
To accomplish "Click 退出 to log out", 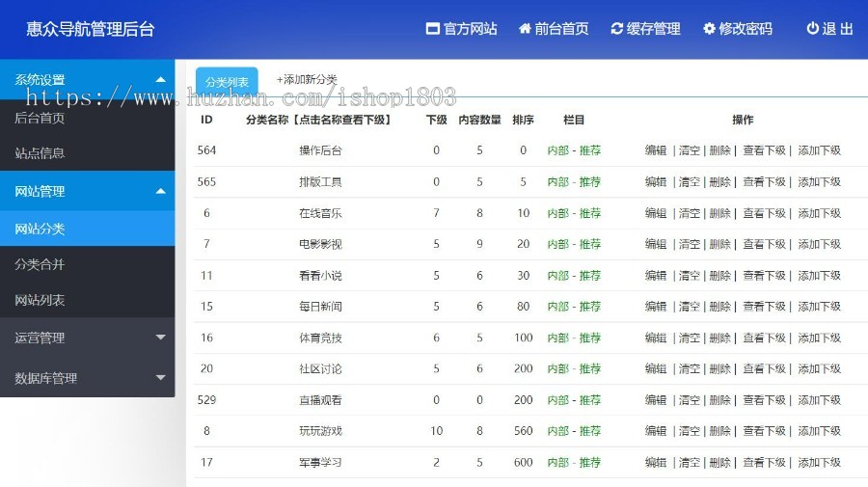I will point(829,29).
